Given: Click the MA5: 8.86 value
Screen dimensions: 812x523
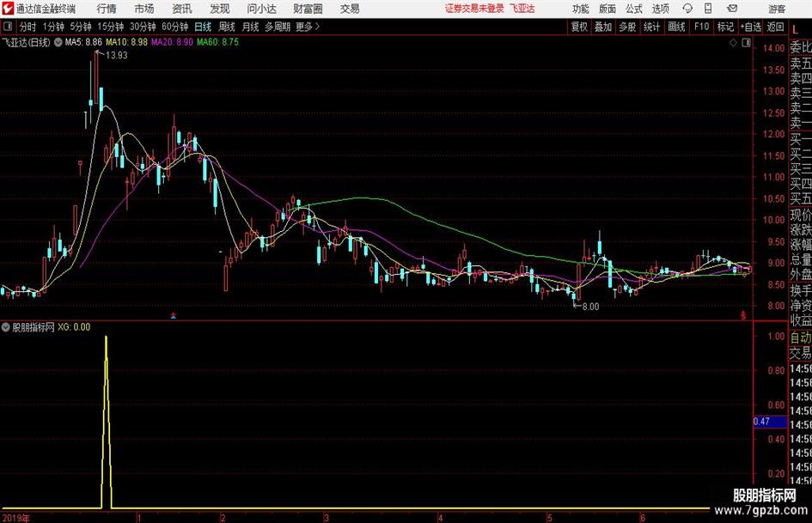Looking at the screenshot, I should pos(83,42).
